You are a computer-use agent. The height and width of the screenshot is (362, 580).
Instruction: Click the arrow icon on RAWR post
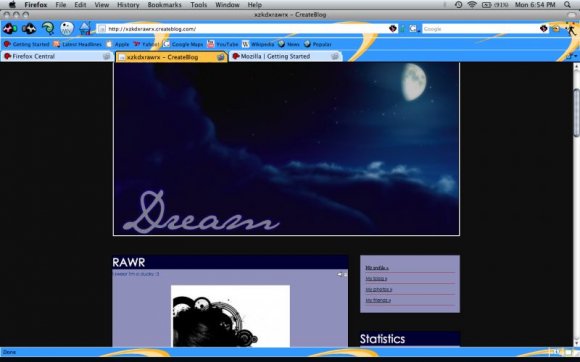click(x=339, y=274)
